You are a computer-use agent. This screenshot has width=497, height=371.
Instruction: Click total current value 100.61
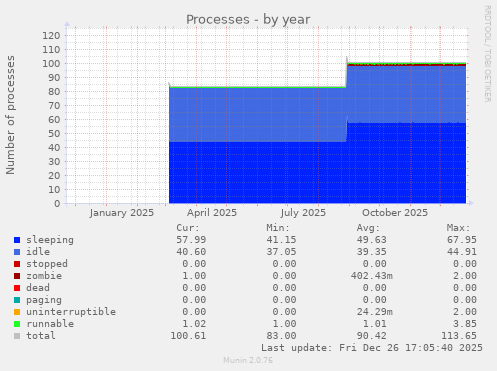click(x=188, y=336)
